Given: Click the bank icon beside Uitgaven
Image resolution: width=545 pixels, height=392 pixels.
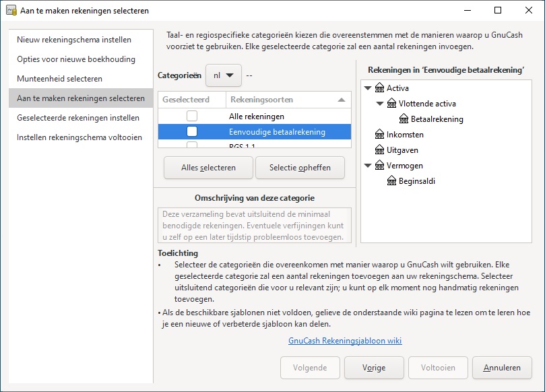Looking at the screenshot, I should (x=379, y=150).
